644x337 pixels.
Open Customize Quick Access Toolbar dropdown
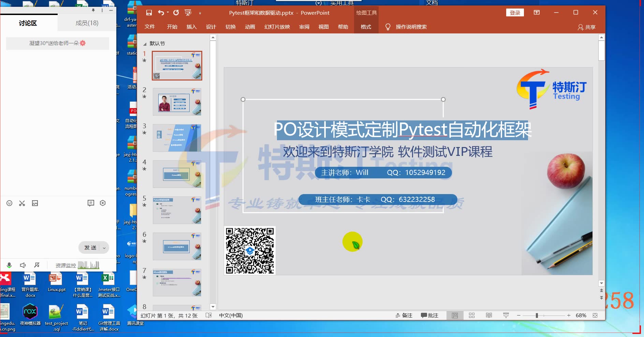click(200, 13)
